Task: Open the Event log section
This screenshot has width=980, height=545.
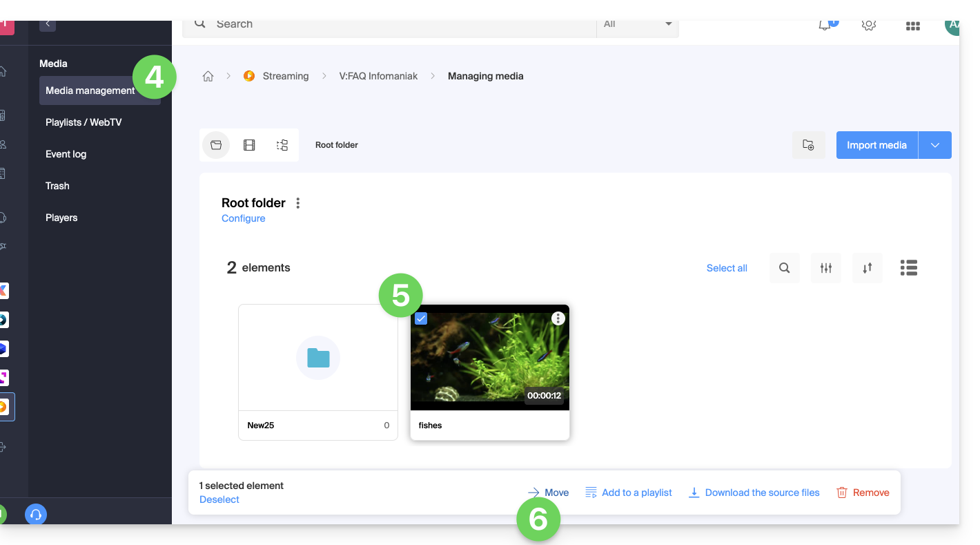Action: tap(66, 154)
